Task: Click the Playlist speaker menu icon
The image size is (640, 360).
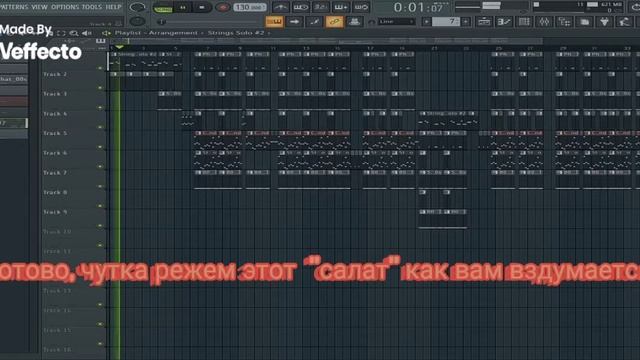Action: click(106, 33)
